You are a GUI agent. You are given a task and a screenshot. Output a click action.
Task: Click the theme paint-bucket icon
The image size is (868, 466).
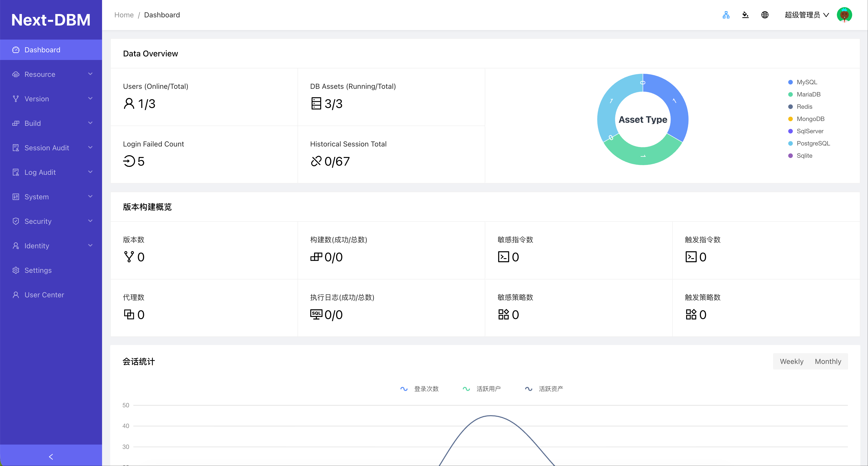point(745,15)
